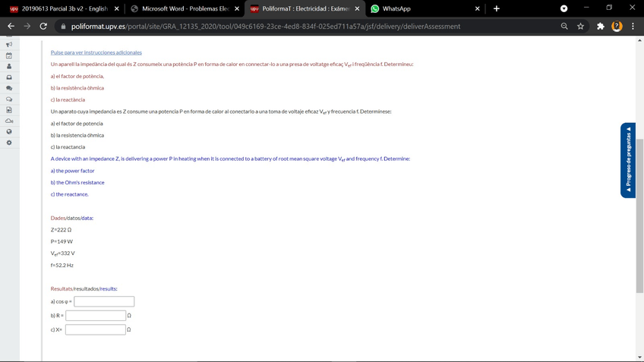The image size is (644, 362).
Task: Open the globe icon in left sidebar
Action: 8,132
